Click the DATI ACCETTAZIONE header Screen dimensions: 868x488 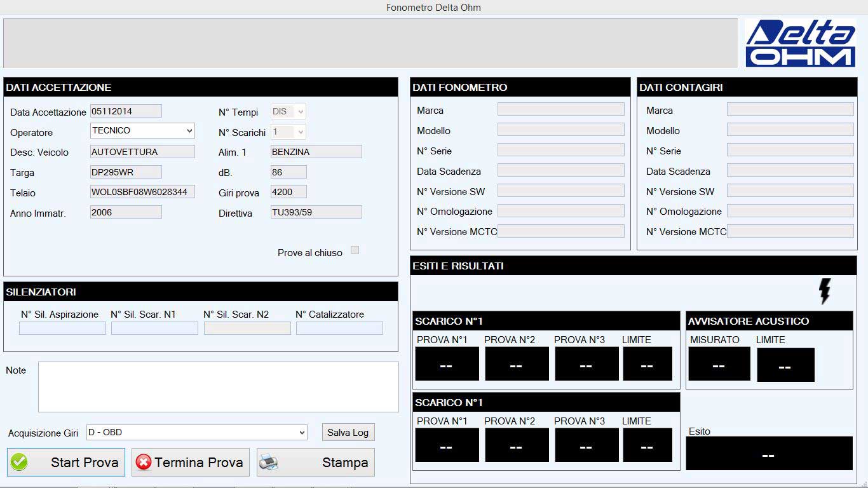pos(201,87)
